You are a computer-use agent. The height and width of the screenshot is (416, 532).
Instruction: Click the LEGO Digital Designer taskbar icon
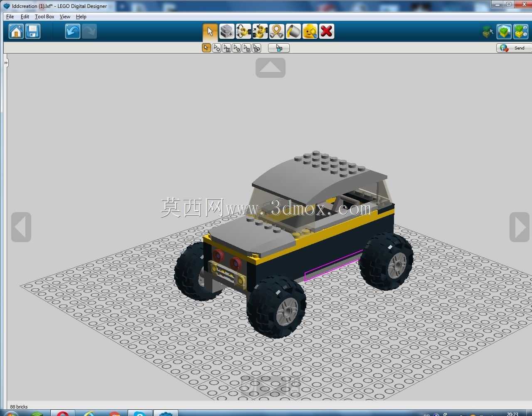(x=165, y=414)
